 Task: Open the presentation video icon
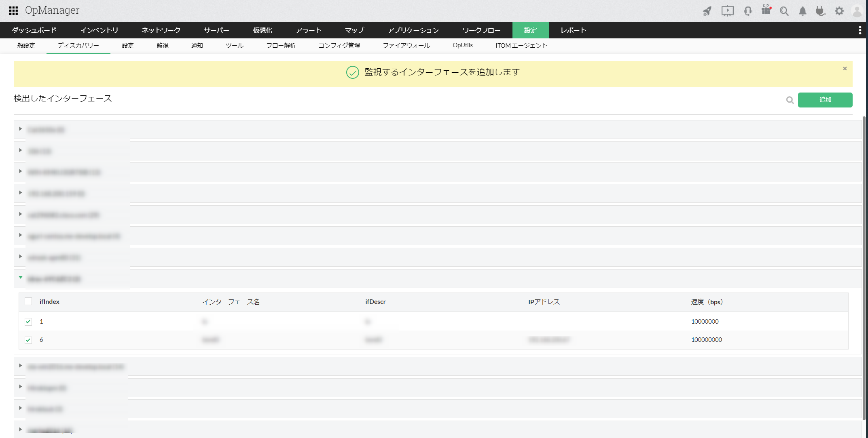tap(727, 11)
